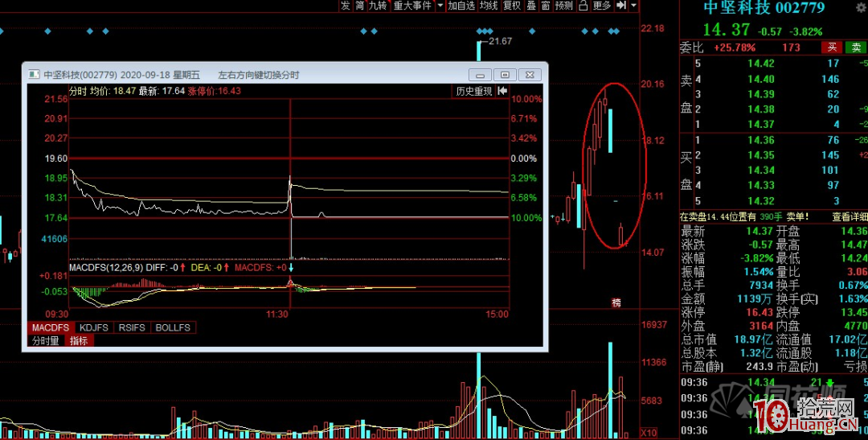Expand the last dropdown arrow in toolbar

[x=633, y=6]
